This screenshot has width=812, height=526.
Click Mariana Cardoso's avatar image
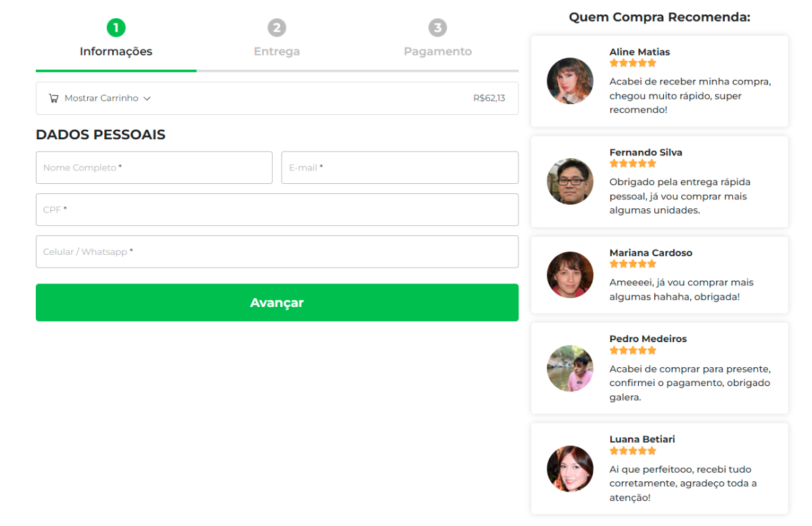[x=570, y=274]
